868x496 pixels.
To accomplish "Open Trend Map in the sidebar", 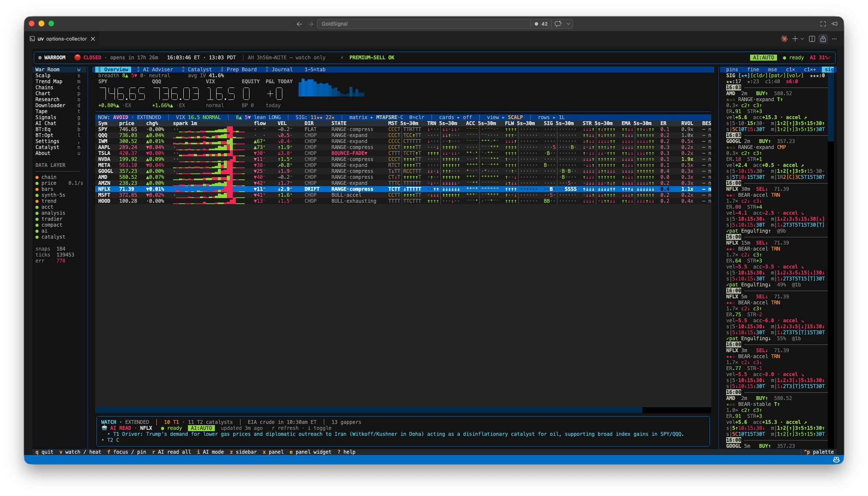I will pos(58,82).
